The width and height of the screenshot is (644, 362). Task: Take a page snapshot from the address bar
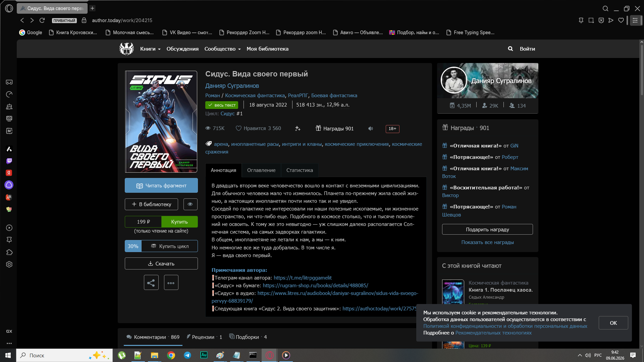[591, 20]
